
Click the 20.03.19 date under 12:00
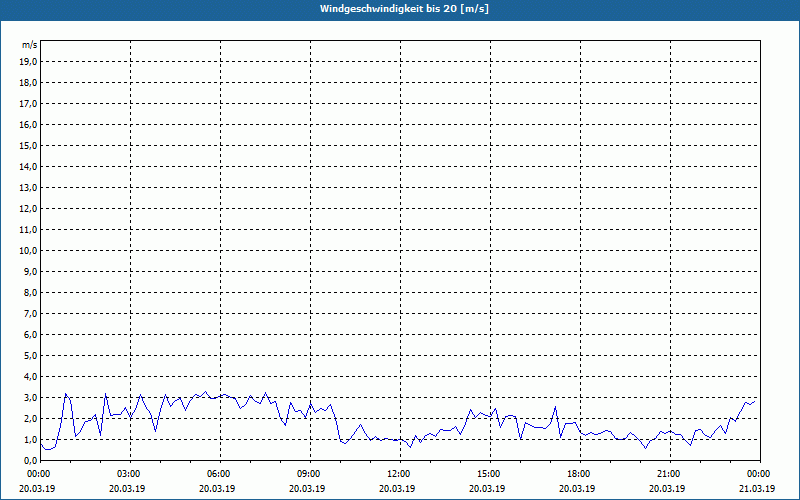pyautogui.click(x=398, y=488)
